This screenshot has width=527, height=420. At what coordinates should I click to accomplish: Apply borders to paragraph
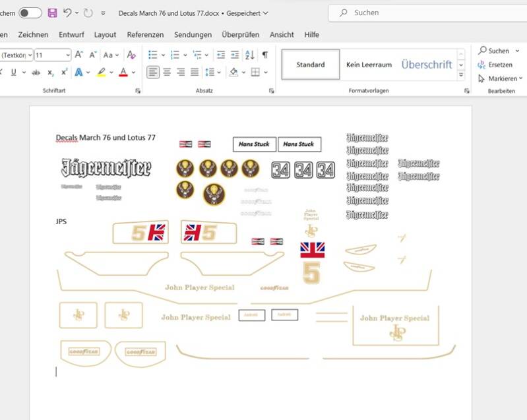(x=255, y=73)
